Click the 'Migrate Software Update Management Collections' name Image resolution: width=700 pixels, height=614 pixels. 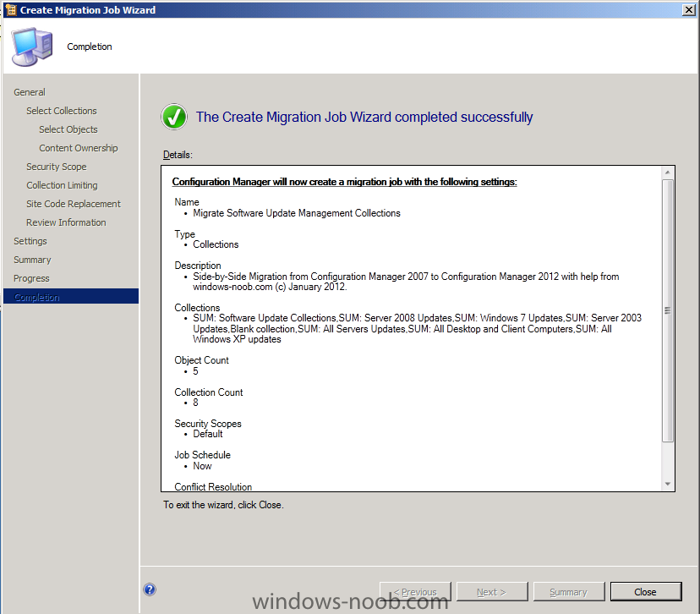(x=297, y=213)
